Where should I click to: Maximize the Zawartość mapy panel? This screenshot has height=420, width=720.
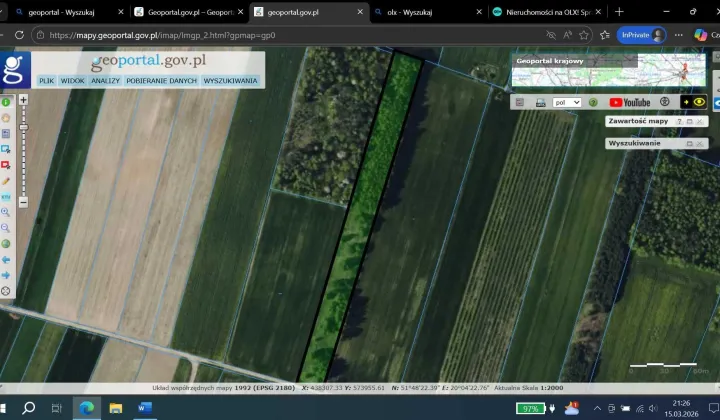689,121
